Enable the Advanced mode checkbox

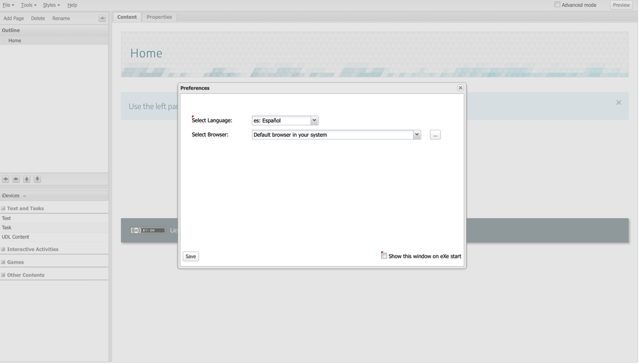click(x=557, y=5)
